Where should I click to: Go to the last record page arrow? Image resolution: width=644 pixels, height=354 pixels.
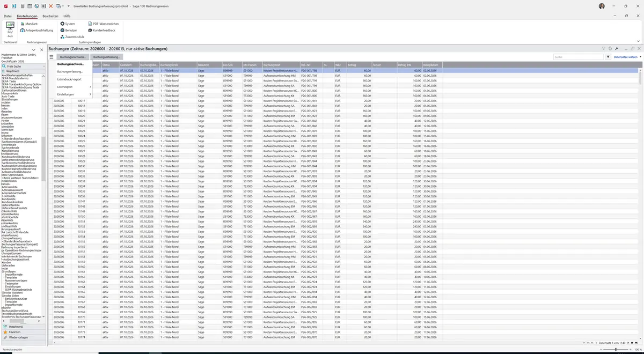point(637,343)
